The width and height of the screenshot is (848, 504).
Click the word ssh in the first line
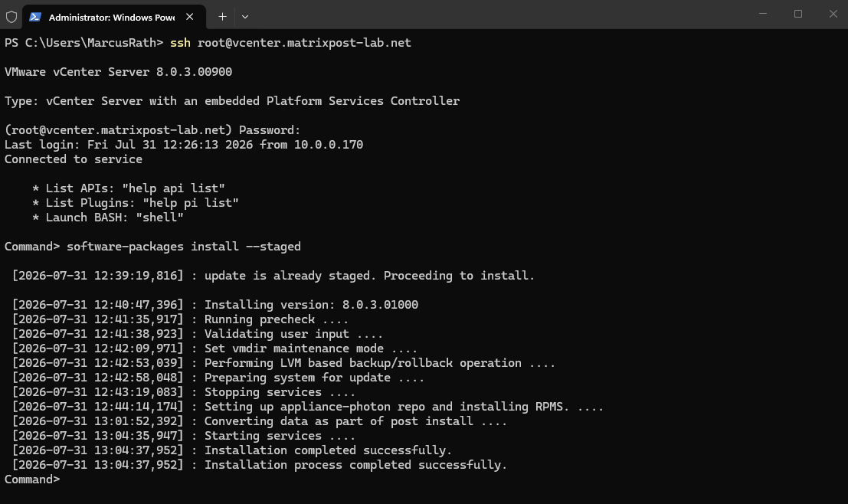(x=180, y=43)
